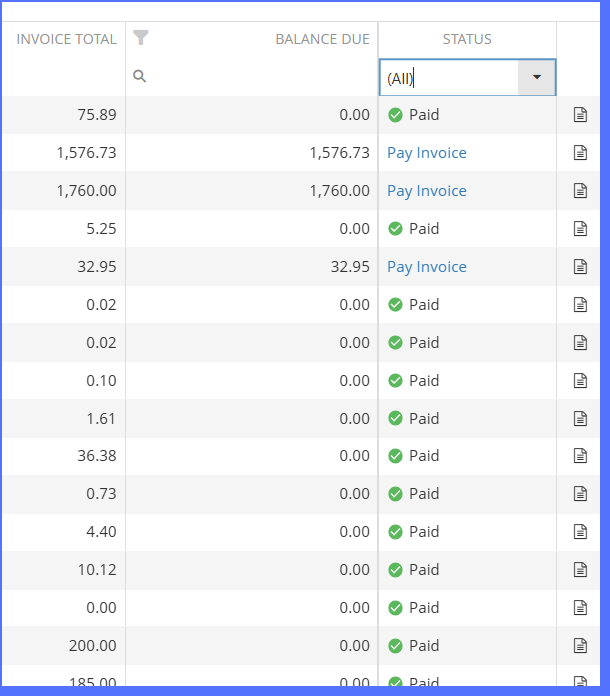Expand the Status filter dropdown arrow

point(537,77)
